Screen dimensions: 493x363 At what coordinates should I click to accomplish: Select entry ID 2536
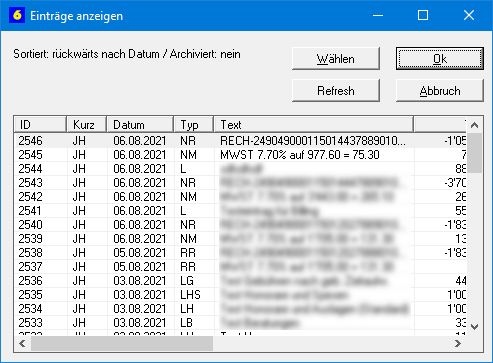point(240,281)
